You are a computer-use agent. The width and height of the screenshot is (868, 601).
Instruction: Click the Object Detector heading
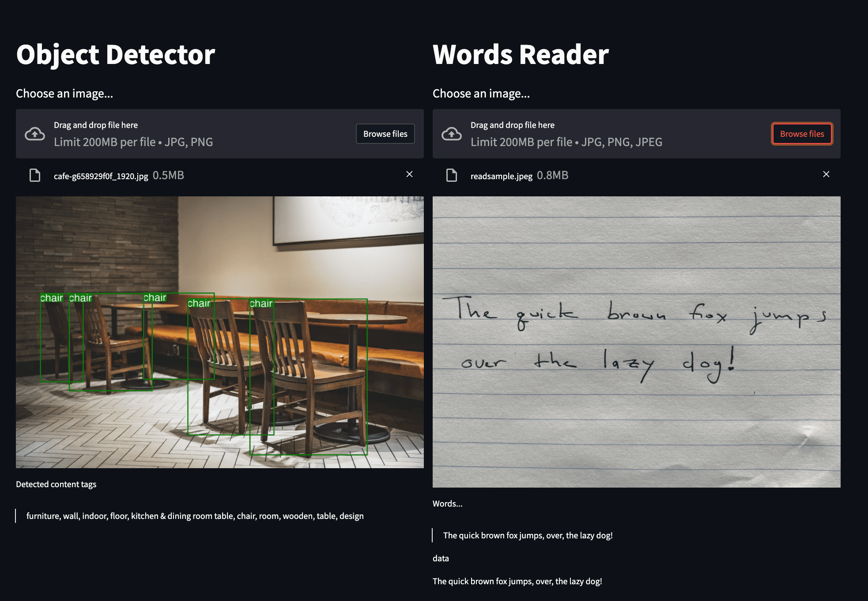[x=116, y=54]
